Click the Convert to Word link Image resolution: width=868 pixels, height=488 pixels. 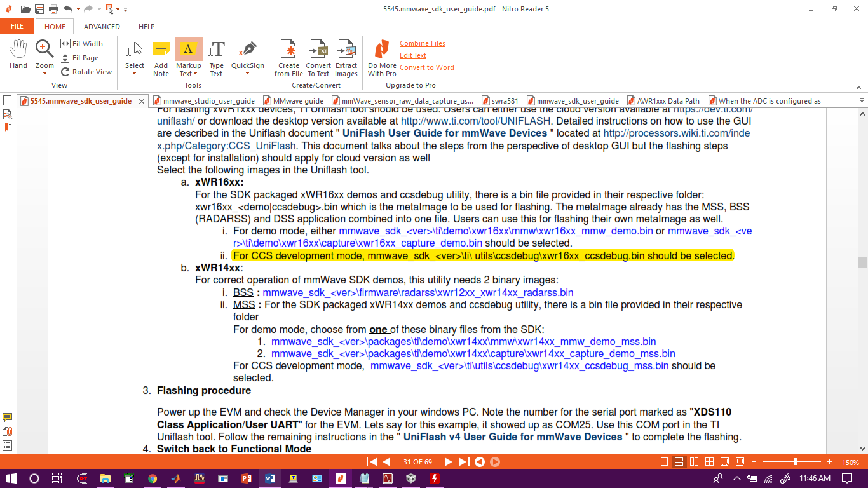coord(427,67)
